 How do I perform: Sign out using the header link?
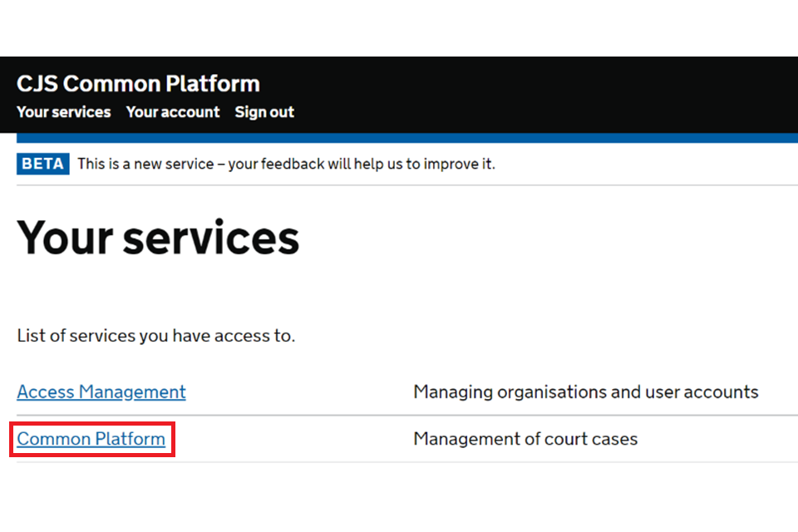[x=264, y=112]
